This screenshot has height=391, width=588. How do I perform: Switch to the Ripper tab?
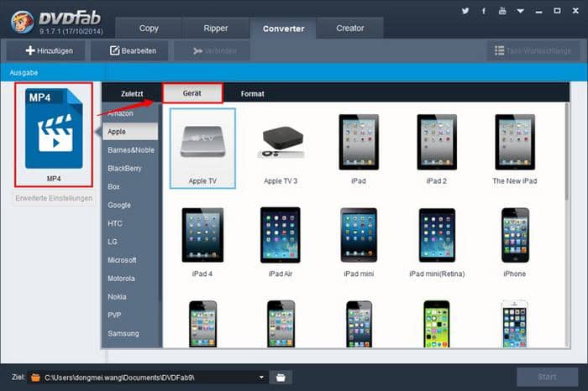pyautogui.click(x=215, y=29)
